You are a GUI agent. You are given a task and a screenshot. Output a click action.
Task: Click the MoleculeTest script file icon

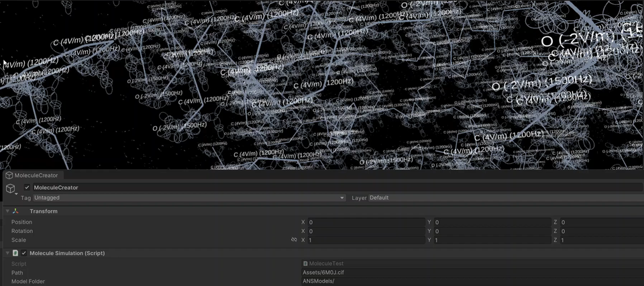306,264
